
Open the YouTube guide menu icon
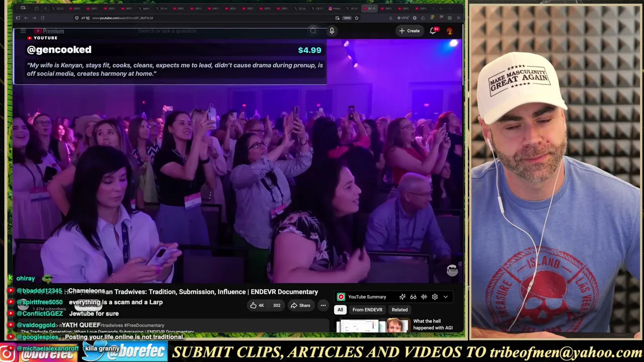point(23,31)
